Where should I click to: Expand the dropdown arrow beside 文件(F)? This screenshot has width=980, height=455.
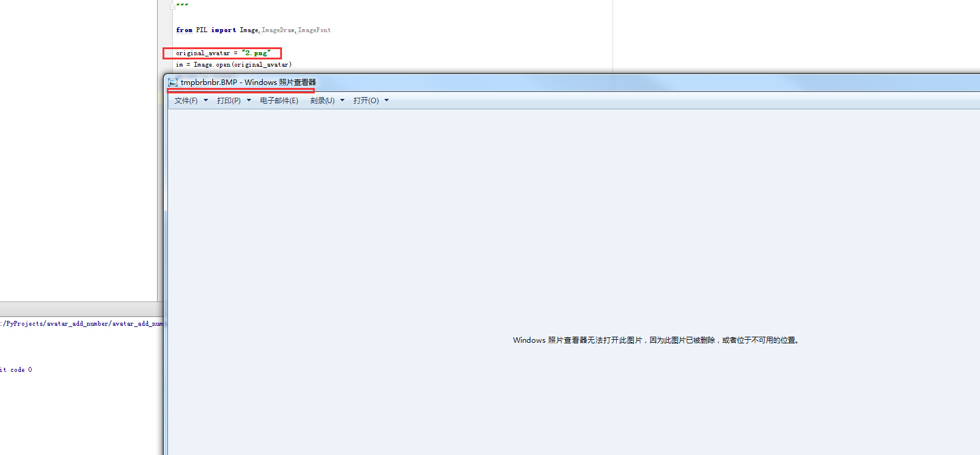coord(206,101)
